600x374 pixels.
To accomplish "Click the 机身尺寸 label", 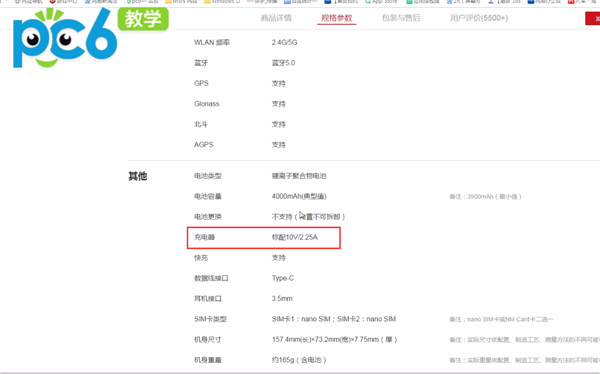I will click(x=208, y=340).
